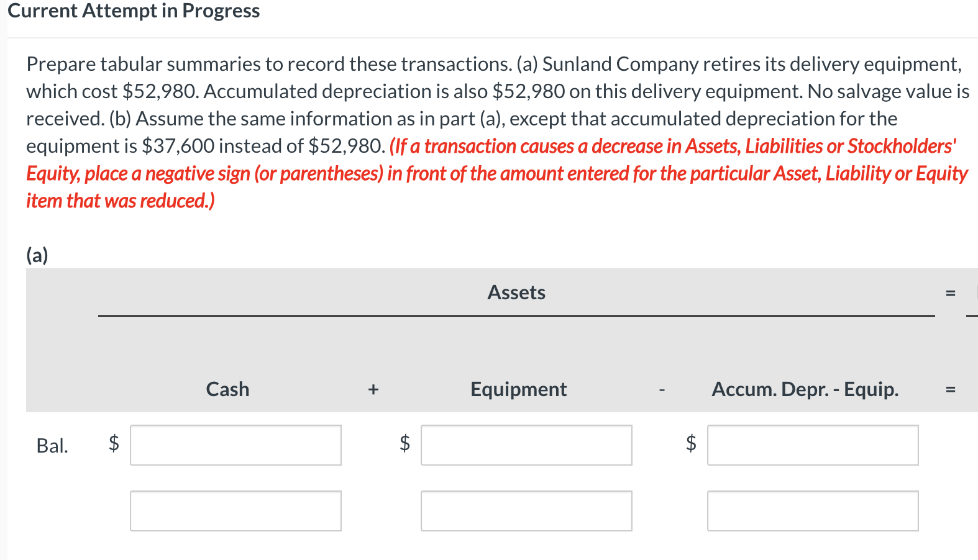Screen dimensions: 978x560
Task: Click the second-row Cash input field
Action: pos(235,510)
